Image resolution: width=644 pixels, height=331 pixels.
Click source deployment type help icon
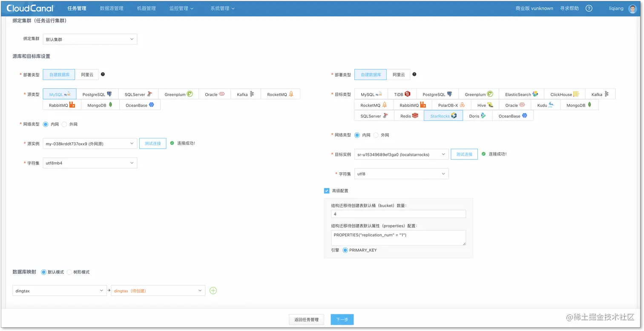103,74
